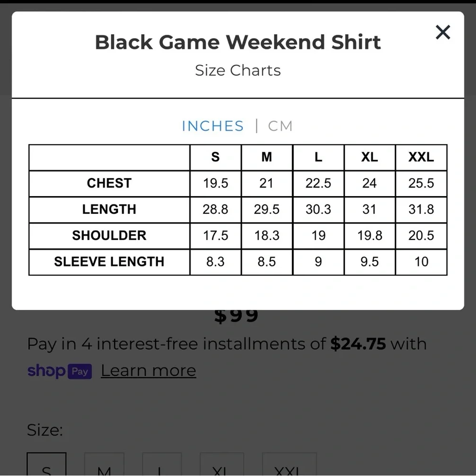Click the XXL column header
476x476 pixels.
pyautogui.click(x=421, y=157)
